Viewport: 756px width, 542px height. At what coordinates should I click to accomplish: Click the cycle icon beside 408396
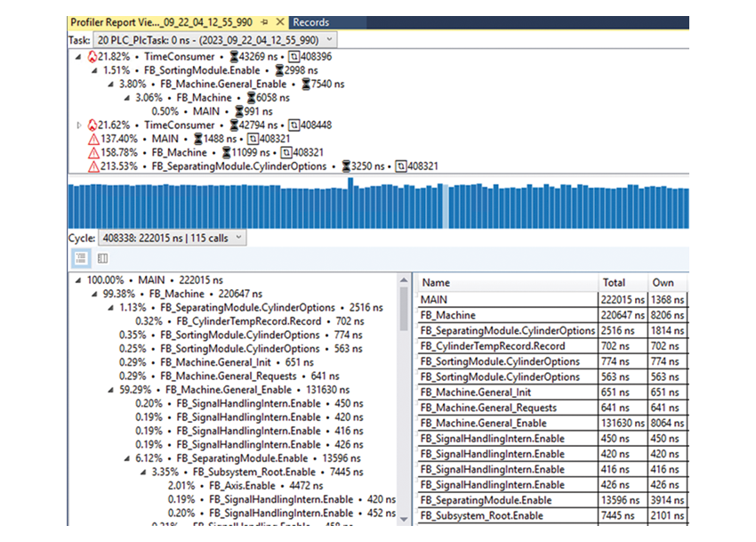pyautogui.click(x=294, y=57)
